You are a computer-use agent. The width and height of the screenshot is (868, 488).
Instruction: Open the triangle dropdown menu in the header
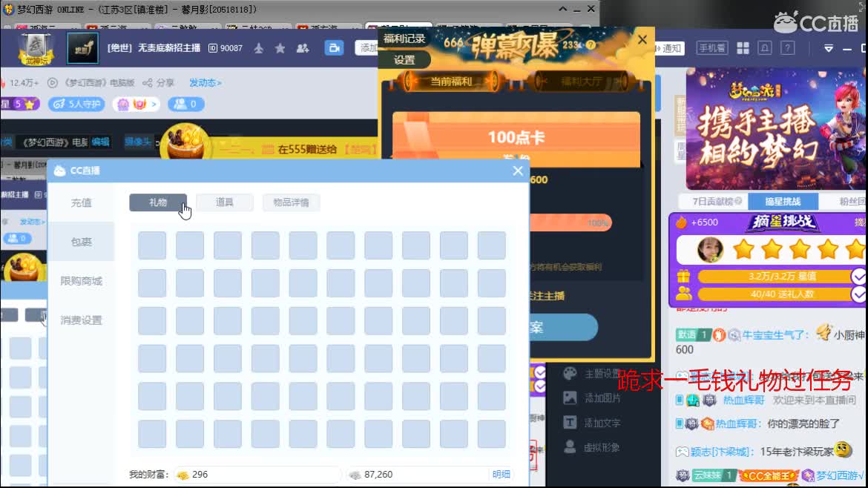pyautogui.click(x=828, y=49)
